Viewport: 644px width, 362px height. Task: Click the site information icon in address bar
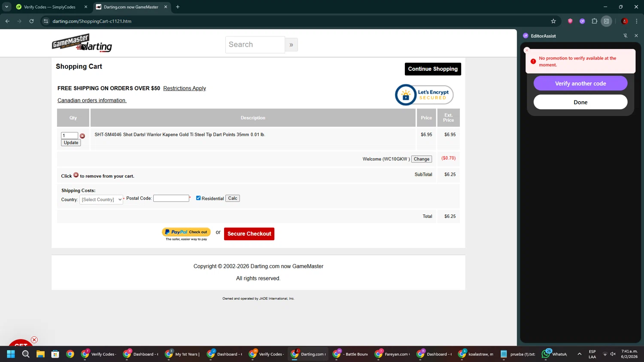tap(46, 21)
